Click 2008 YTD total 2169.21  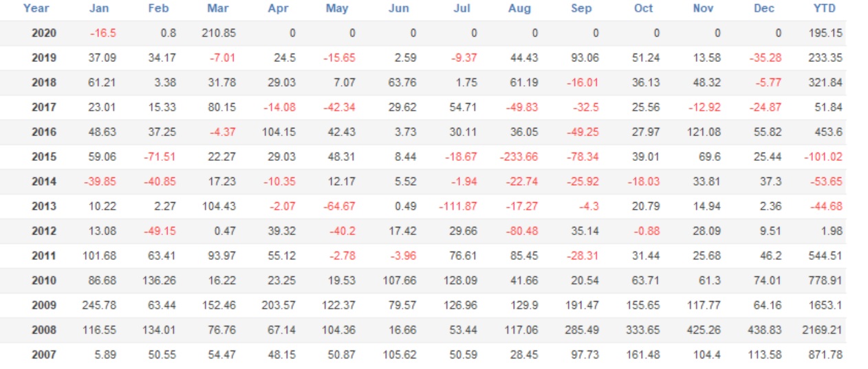tap(822, 330)
